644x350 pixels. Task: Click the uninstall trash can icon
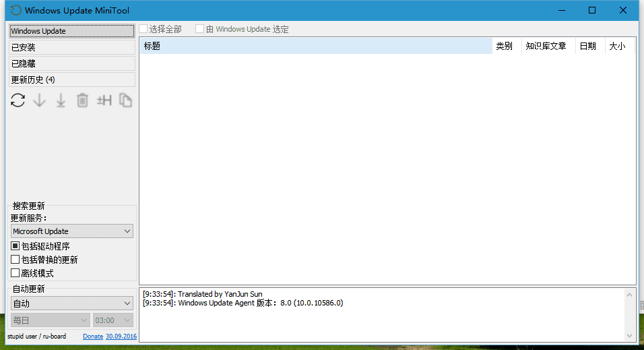pos(82,100)
